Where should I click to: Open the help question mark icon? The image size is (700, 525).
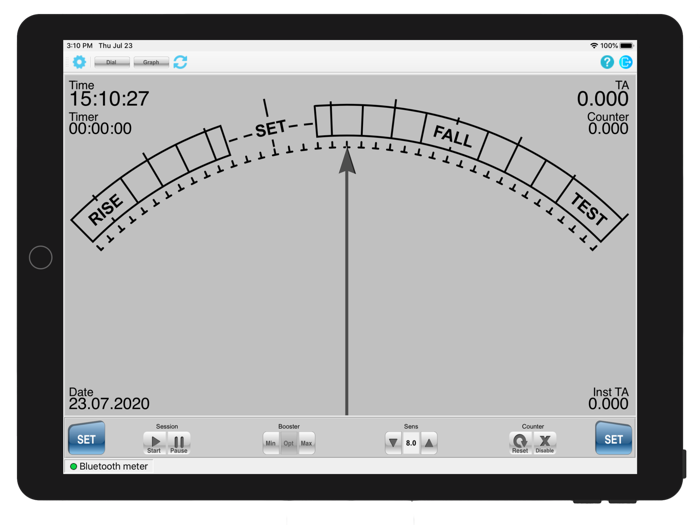click(x=607, y=62)
